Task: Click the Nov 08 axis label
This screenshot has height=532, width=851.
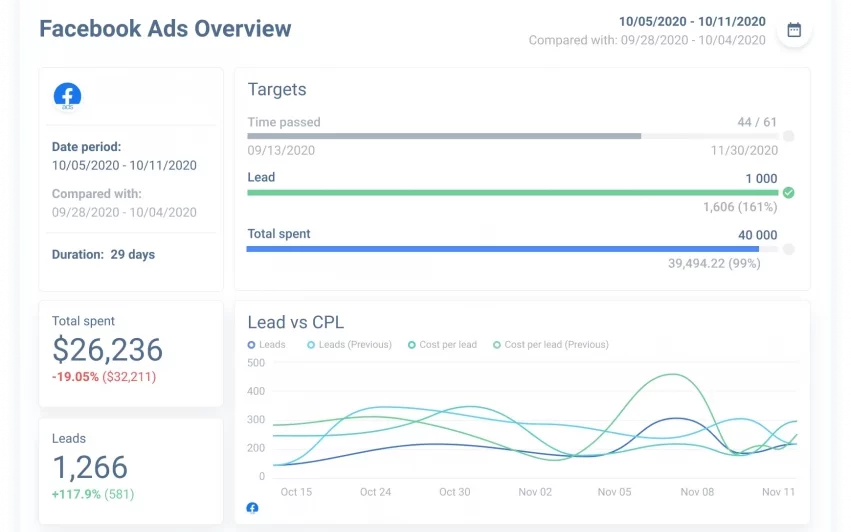Action: click(x=697, y=492)
